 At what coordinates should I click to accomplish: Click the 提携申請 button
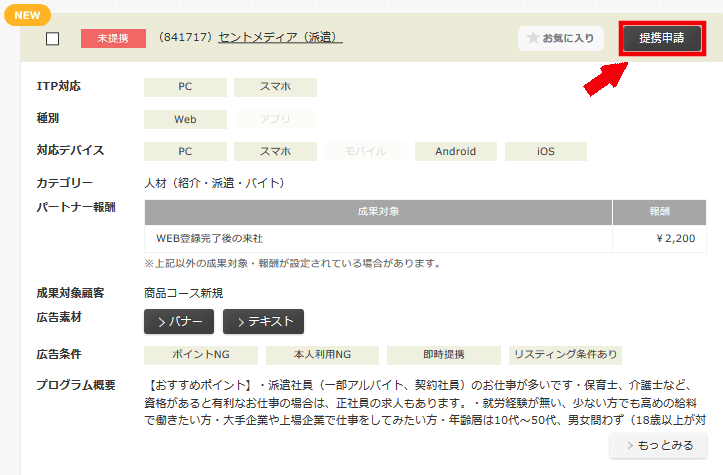point(662,38)
